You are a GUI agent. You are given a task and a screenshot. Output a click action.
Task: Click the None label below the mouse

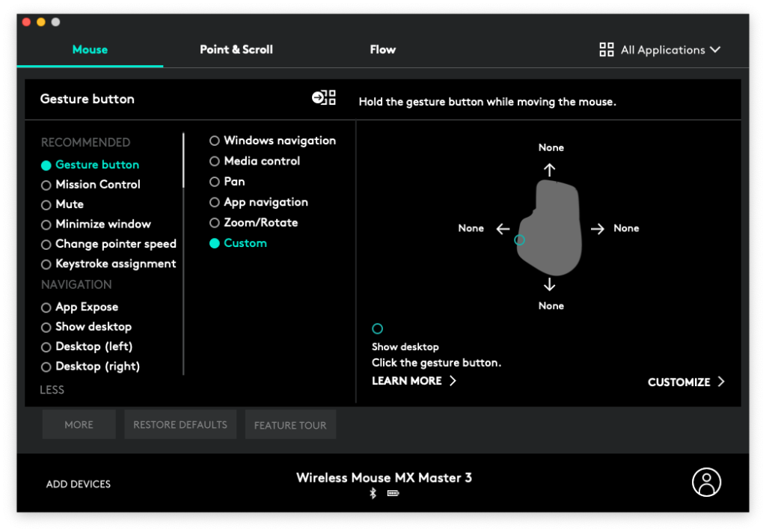point(551,306)
